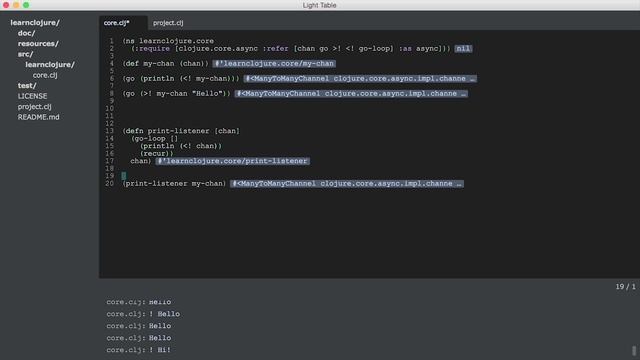Click the ManyToManyChannel result on line 8
This screenshot has width=640, height=360.
point(351,94)
